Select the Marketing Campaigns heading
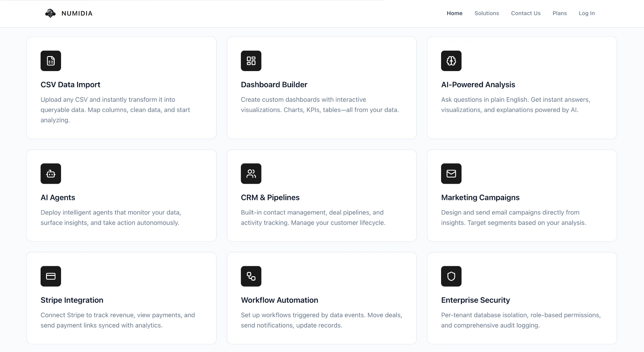 (480, 198)
